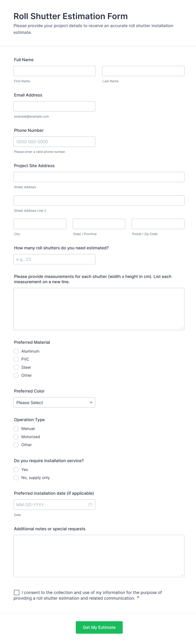
Task: Pick Motorized operation type
Action: click(x=16, y=437)
